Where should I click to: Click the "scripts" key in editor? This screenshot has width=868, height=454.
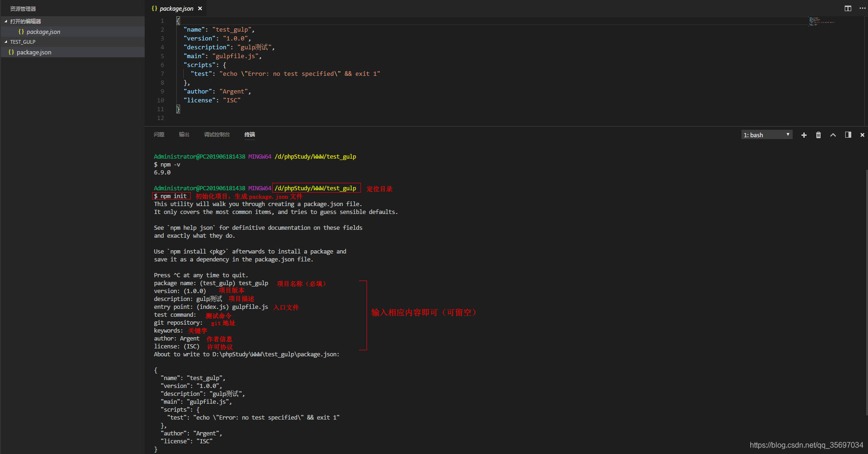(x=200, y=65)
